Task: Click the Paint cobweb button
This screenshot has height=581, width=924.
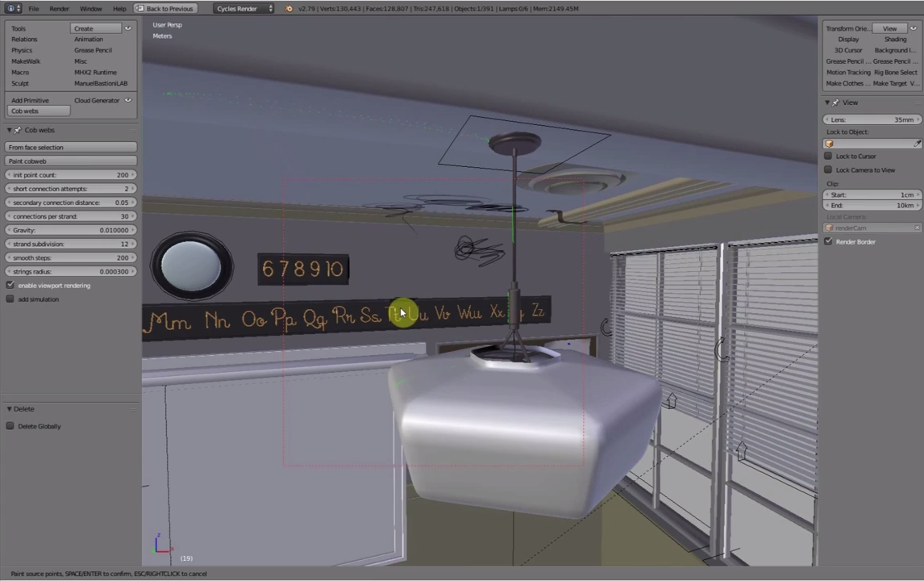Action: point(71,161)
